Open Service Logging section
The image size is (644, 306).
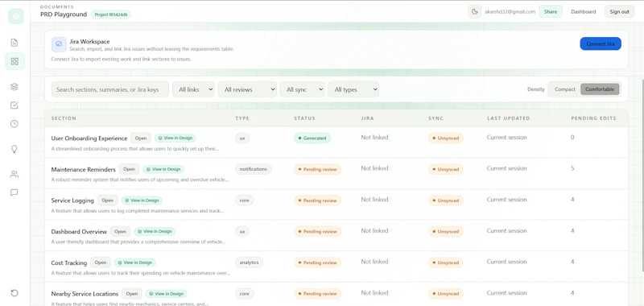108,201
